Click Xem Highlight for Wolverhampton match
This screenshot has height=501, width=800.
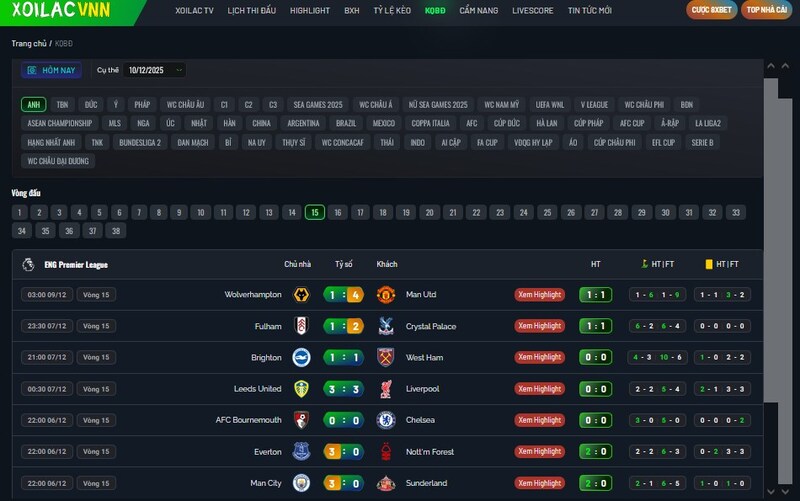[539, 295]
